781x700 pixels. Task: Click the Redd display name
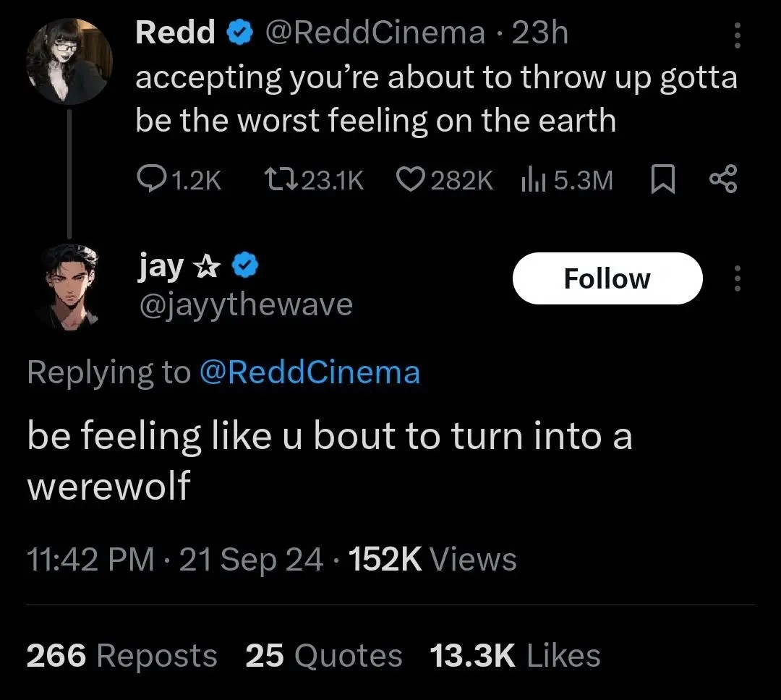[x=176, y=33]
